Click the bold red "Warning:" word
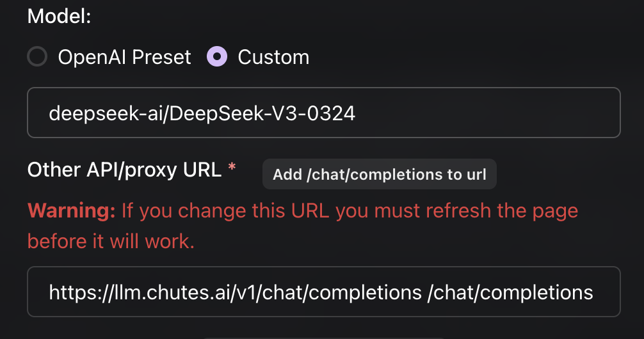644x339 pixels. pos(71,210)
